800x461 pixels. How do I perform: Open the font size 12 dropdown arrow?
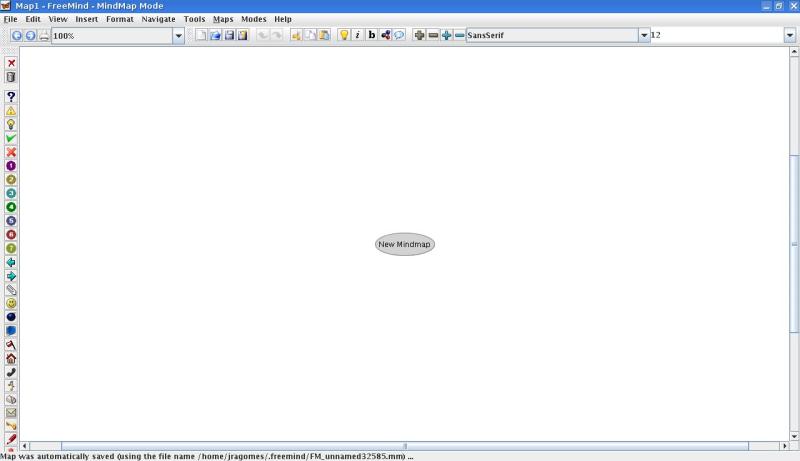pyautogui.click(x=790, y=35)
